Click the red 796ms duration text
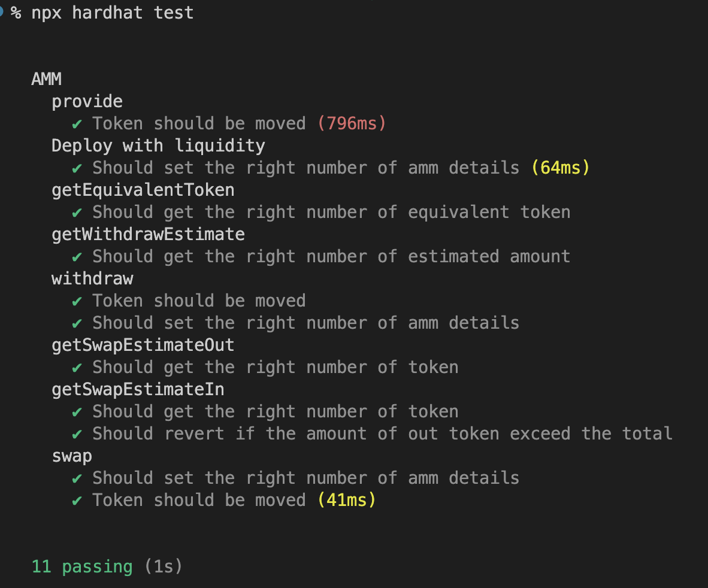 [352, 123]
